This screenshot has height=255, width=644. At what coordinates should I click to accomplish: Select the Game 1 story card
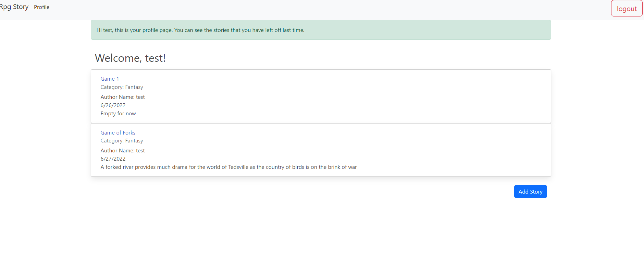[321, 96]
